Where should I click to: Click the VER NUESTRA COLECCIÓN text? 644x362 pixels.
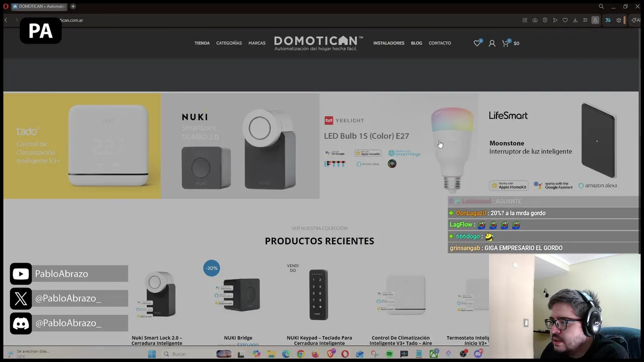point(319,228)
